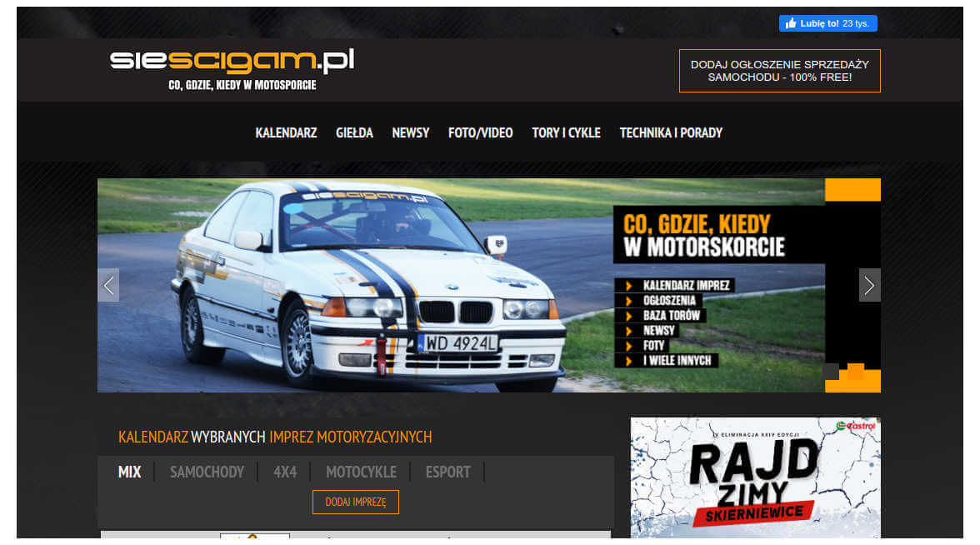Open Foto/Video from navigation bar
Screen dimensions: 980x545
(480, 132)
